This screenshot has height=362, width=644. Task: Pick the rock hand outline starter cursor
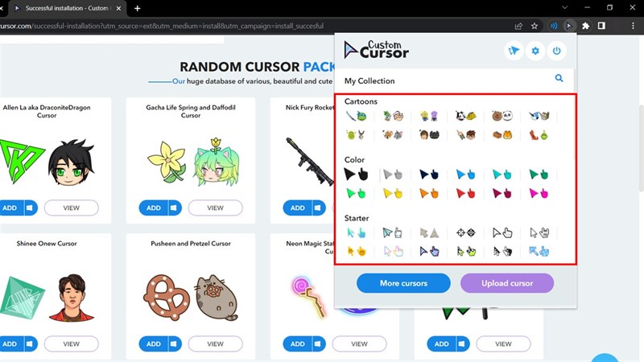click(539, 233)
